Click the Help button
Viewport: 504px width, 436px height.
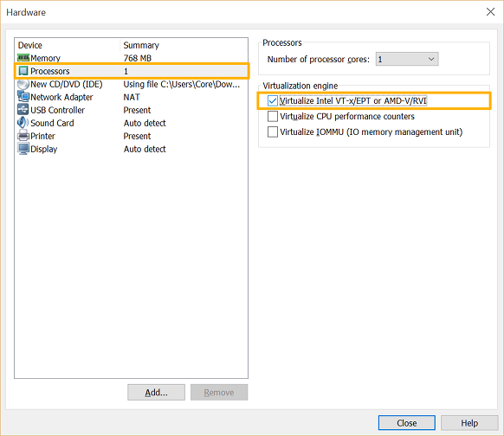pos(469,423)
